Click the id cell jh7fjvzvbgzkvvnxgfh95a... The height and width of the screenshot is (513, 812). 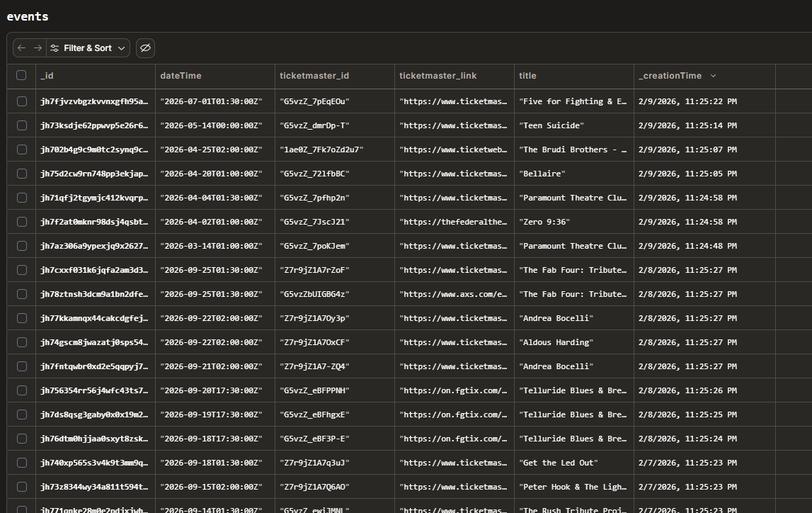pyautogui.click(x=94, y=101)
